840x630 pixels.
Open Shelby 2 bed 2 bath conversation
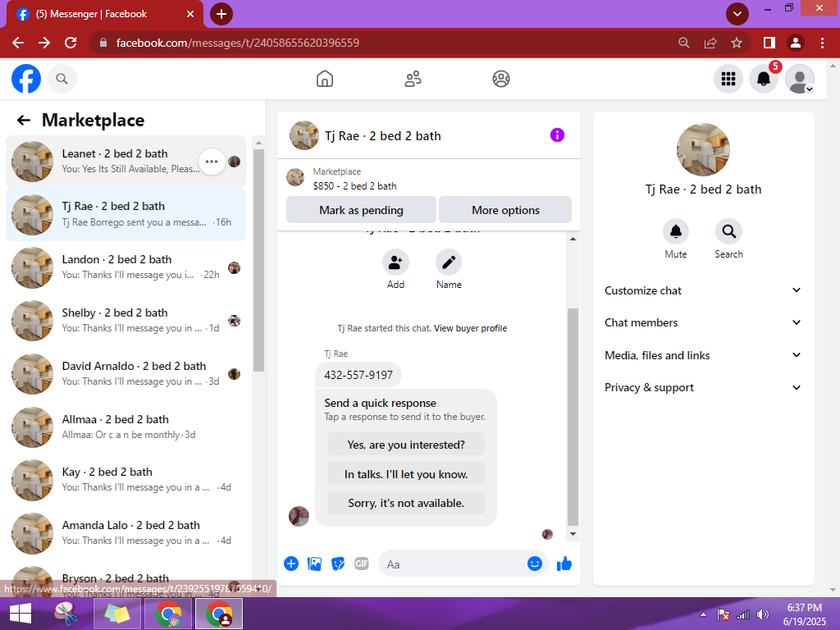click(x=126, y=321)
